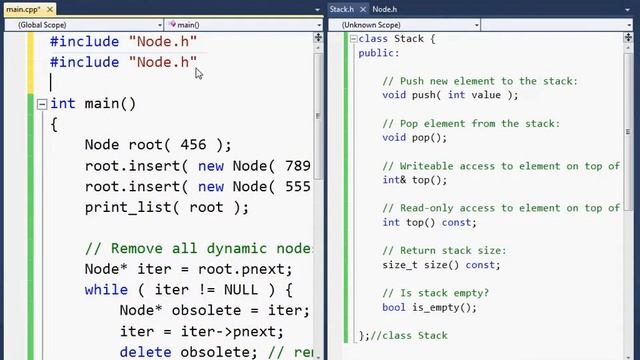Click the 'public:' access specifier line
Viewport: 640px width, 360px height.
tap(379, 53)
